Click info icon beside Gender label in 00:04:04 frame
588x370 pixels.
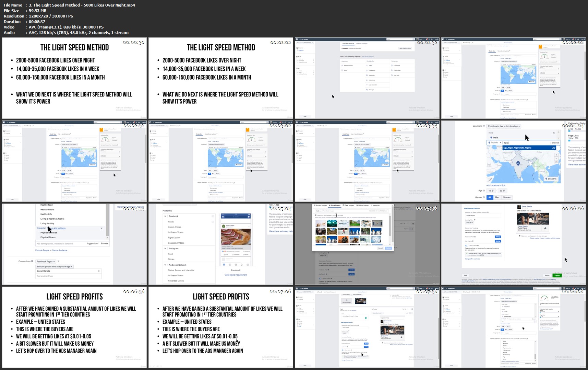click(484, 197)
